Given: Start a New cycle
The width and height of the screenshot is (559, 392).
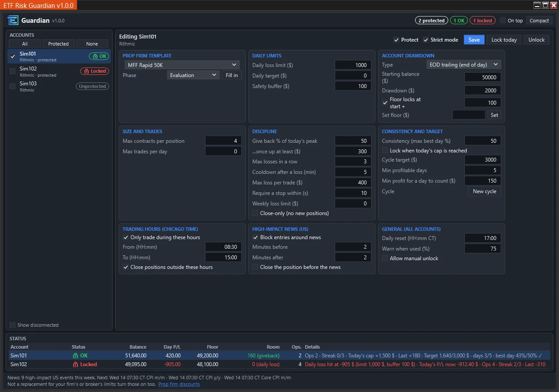Looking at the screenshot, I should click(485, 191).
